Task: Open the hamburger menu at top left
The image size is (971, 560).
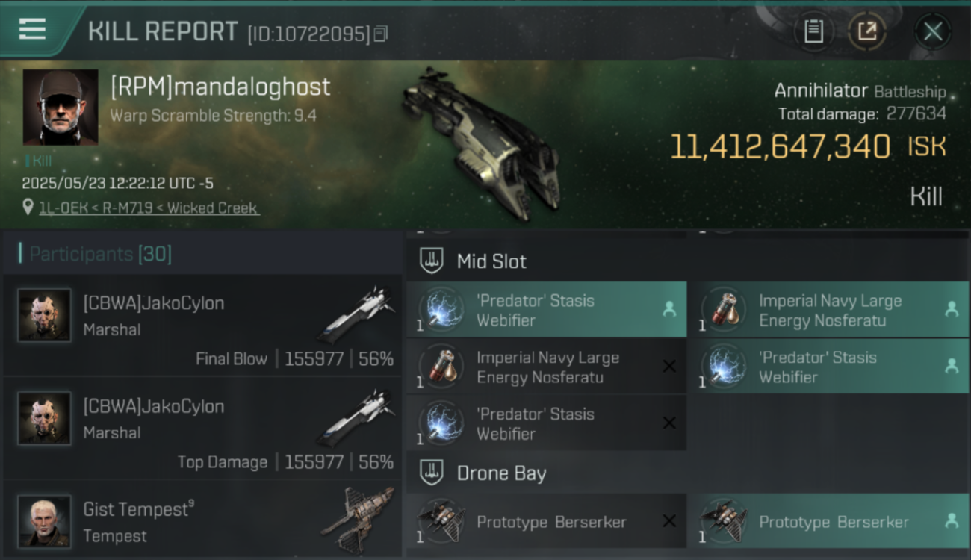Action: tap(32, 30)
